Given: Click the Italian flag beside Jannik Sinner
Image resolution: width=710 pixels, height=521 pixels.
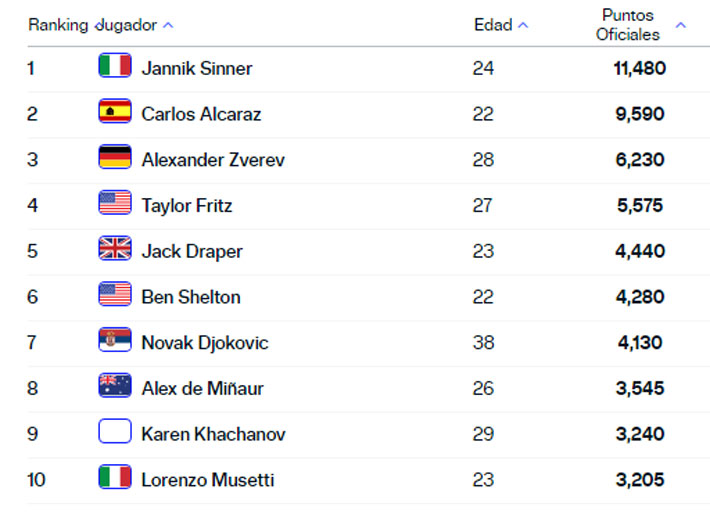Looking at the screenshot, I should click(x=115, y=67).
